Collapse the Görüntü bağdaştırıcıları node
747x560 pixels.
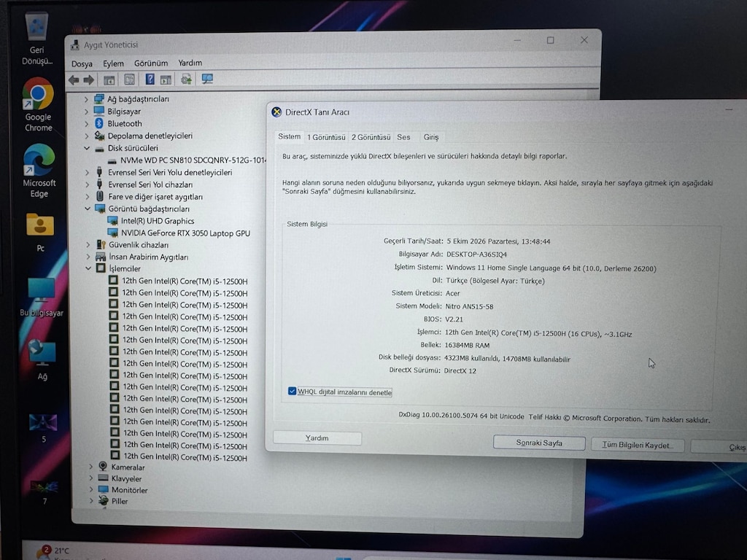88,209
